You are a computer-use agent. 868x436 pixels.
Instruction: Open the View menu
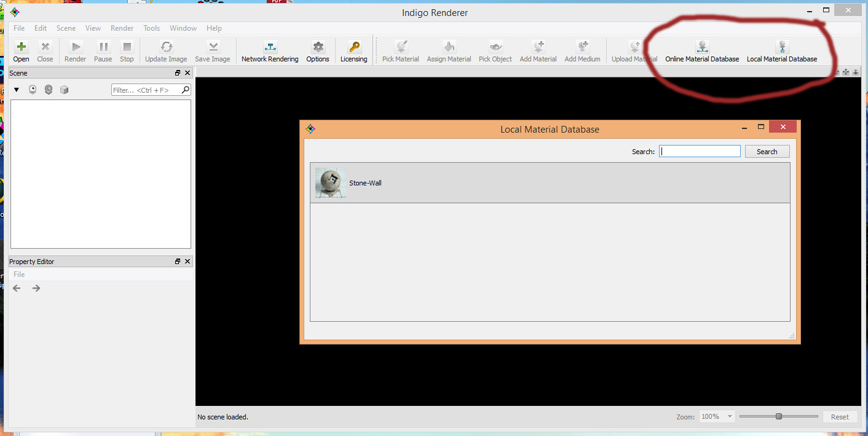click(93, 28)
